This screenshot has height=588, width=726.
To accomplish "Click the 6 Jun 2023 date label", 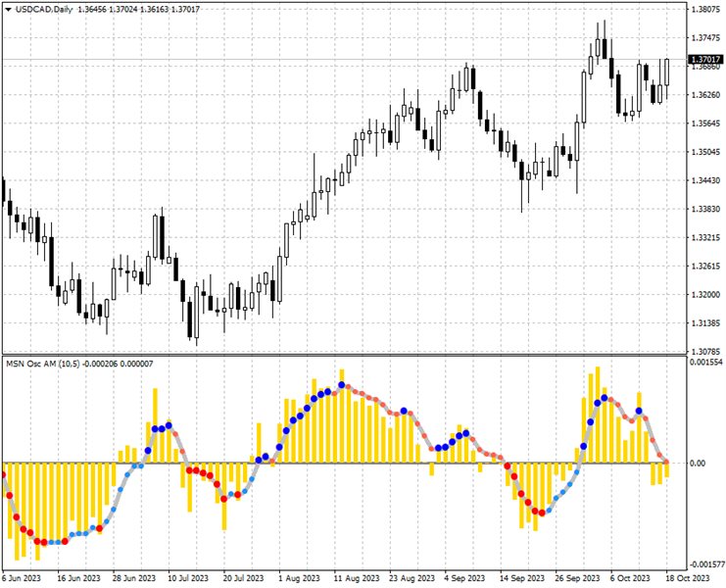I will point(23,579).
